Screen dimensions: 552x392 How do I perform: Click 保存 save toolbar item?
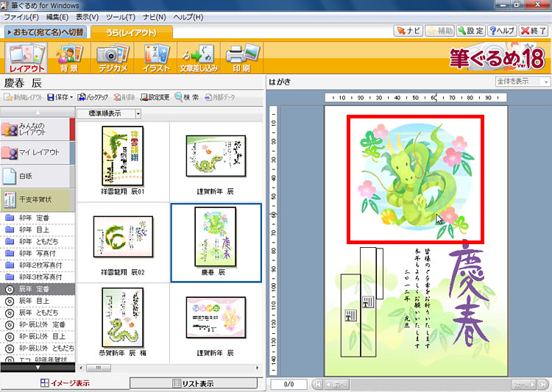point(60,97)
